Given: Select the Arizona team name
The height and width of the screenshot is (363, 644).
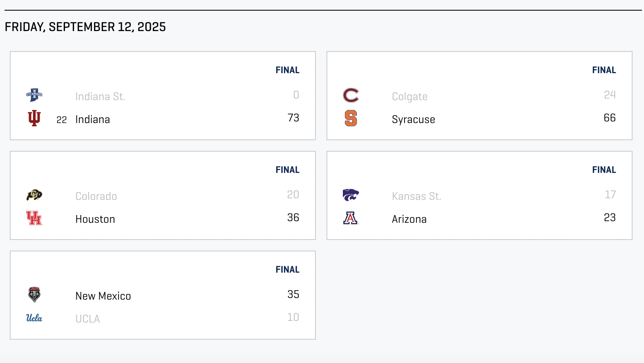Looking at the screenshot, I should click(x=409, y=219).
